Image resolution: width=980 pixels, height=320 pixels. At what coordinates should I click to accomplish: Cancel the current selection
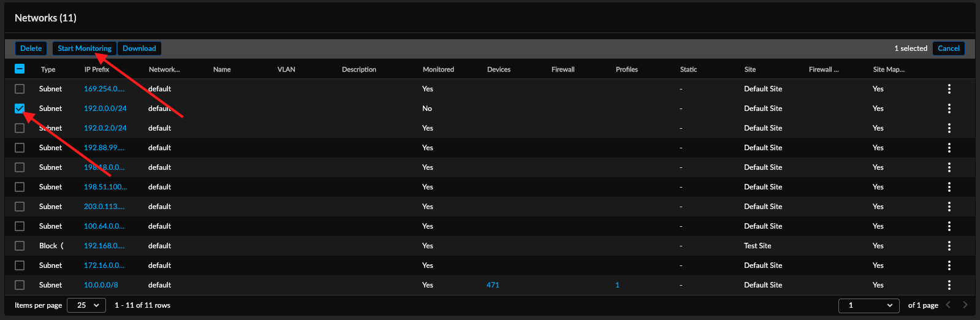click(949, 48)
